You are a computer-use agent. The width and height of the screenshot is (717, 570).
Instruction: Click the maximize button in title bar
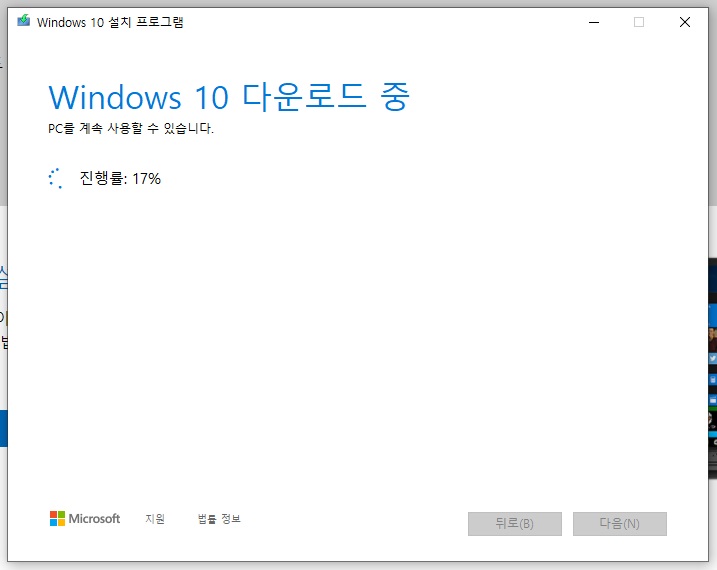pos(639,22)
